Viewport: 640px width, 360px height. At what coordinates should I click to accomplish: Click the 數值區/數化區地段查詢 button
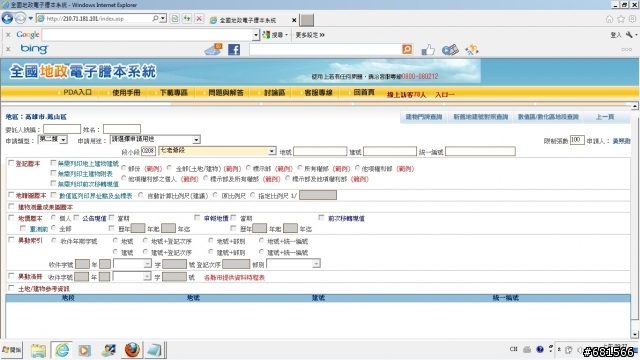click(548, 117)
